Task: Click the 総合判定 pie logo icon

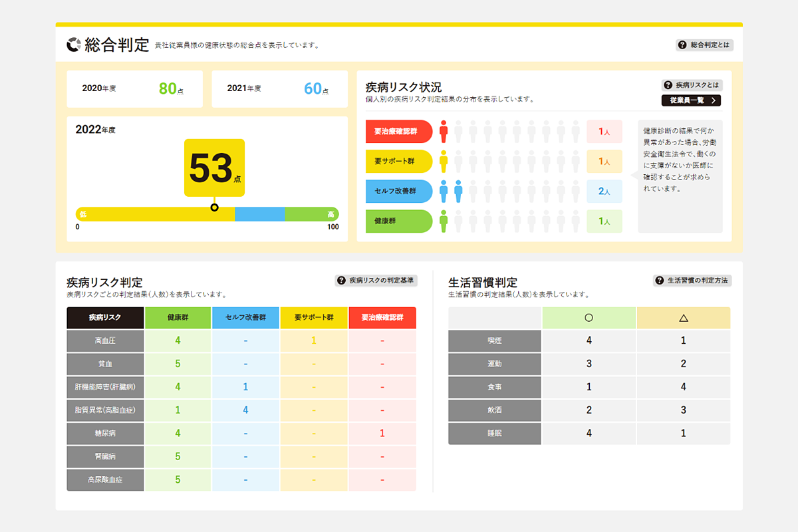Action: (74, 45)
